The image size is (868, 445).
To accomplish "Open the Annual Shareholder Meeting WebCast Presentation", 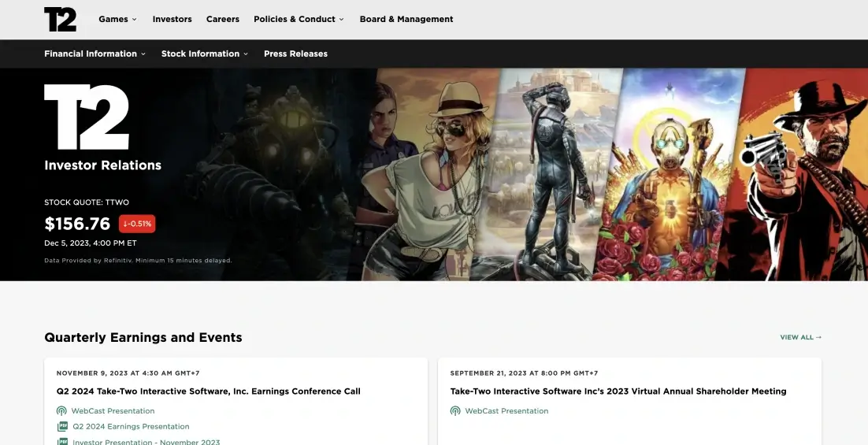I will point(506,410).
